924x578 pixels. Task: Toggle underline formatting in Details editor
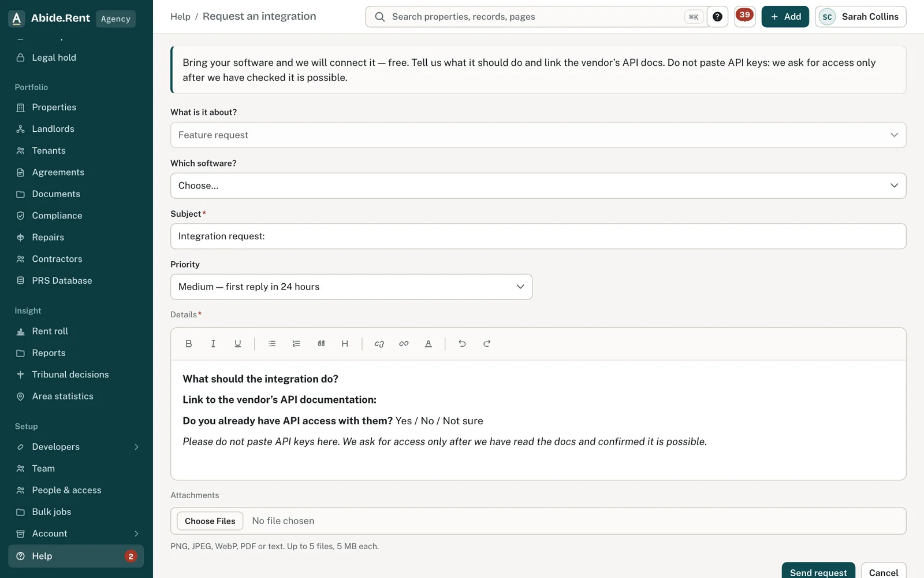237,344
